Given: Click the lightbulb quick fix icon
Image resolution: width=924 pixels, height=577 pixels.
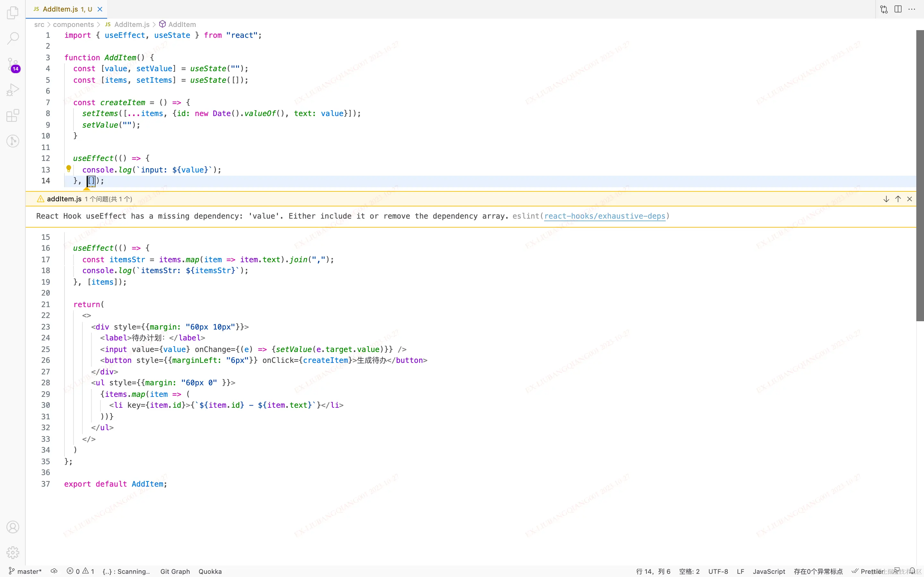Looking at the screenshot, I should click(x=69, y=168).
